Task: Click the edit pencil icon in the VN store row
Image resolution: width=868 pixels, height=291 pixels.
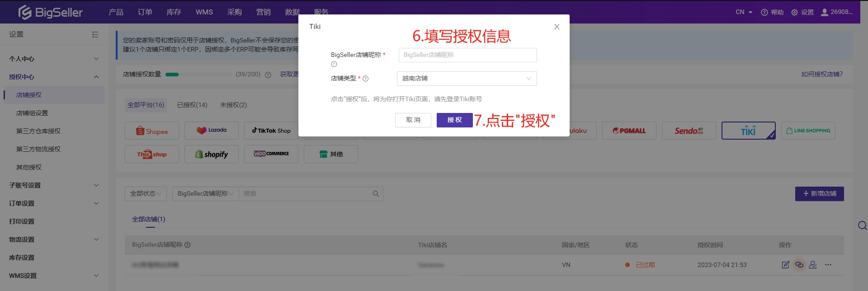Action: (786, 265)
